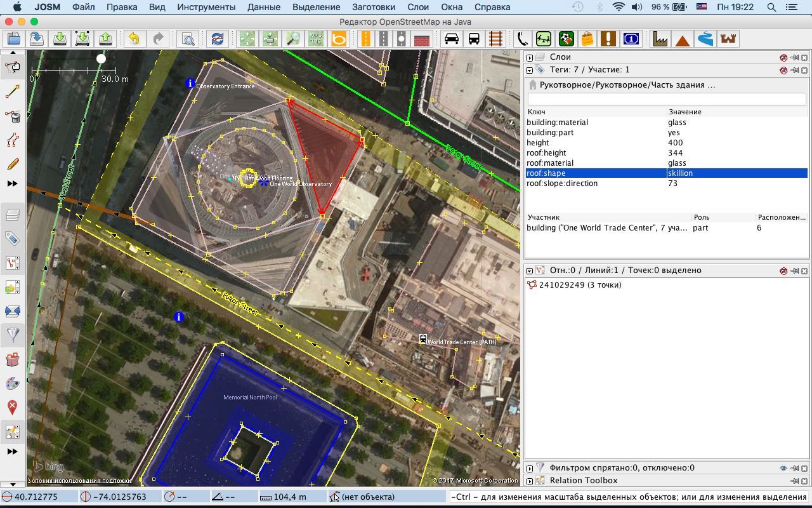Open the Справка menu
This screenshot has width=812, height=508.
492,7
